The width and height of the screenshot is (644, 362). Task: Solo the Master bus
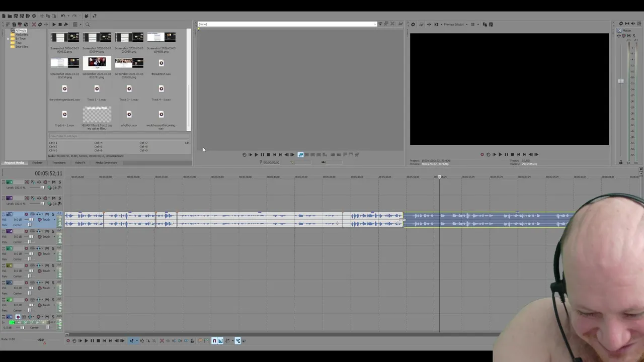click(634, 36)
